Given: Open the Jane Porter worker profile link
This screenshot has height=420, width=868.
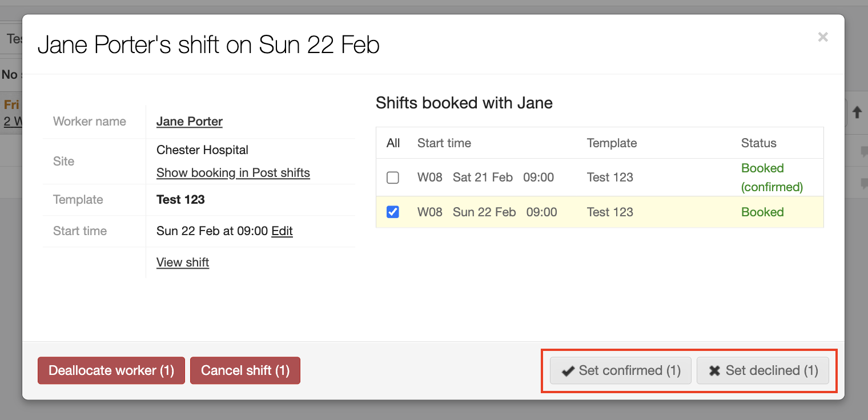Looking at the screenshot, I should [189, 121].
